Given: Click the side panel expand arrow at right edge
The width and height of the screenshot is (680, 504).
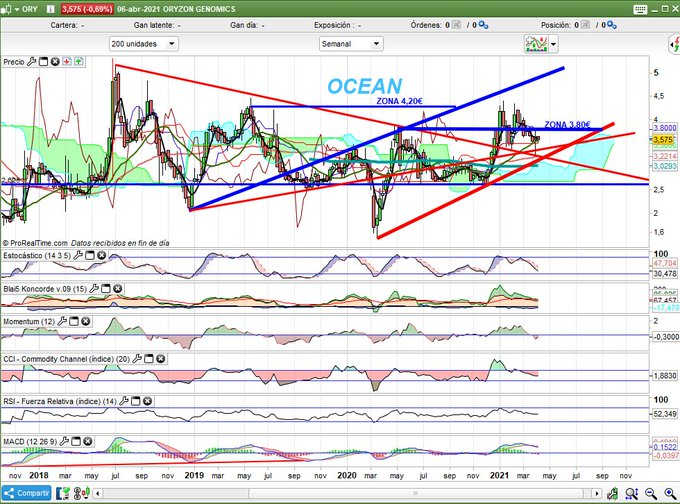Looking at the screenshot, I should 674,44.
